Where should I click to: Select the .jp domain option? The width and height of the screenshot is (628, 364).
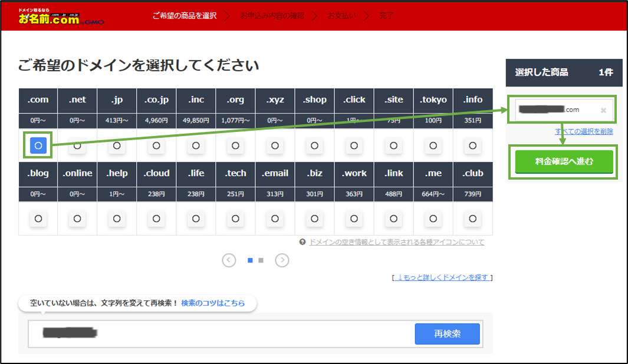pos(117,145)
